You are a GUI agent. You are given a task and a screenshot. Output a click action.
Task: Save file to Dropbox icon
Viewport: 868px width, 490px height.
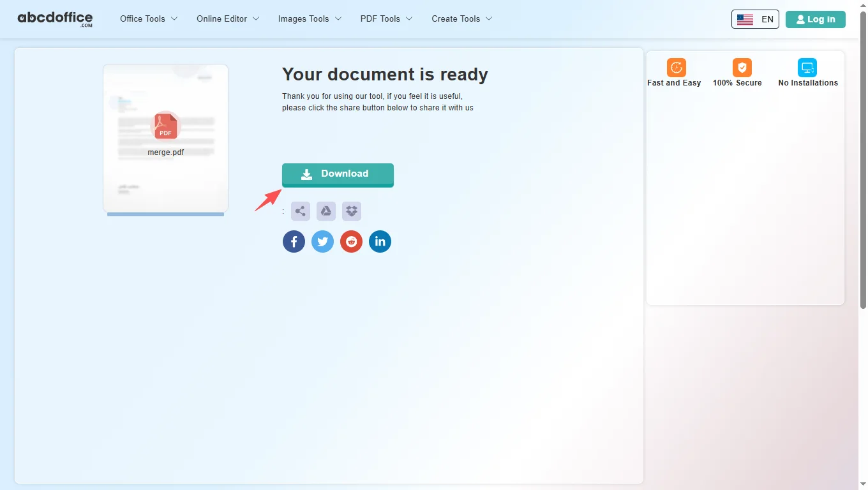tap(352, 211)
